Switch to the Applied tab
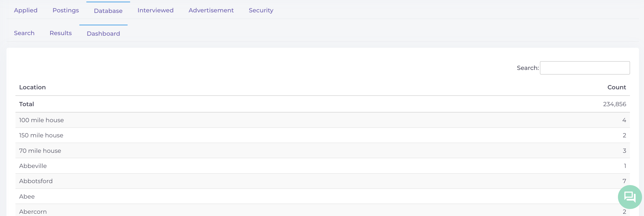The width and height of the screenshot is (644, 216). point(26,10)
